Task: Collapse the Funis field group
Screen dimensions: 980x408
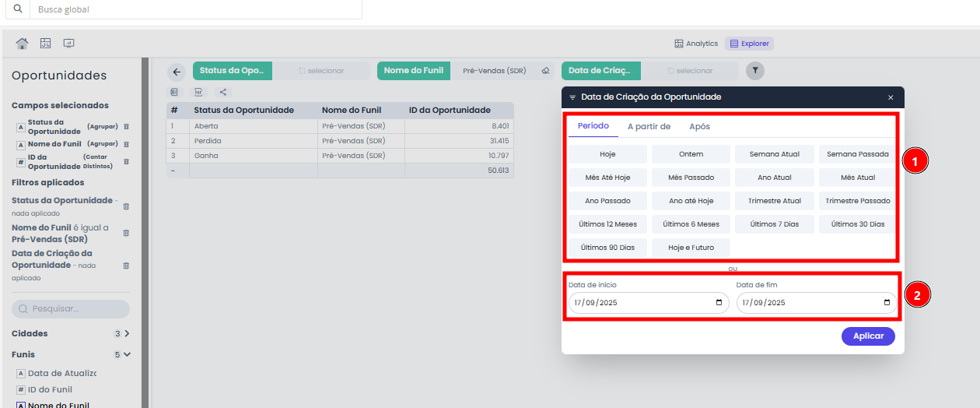Action: (127, 354)
